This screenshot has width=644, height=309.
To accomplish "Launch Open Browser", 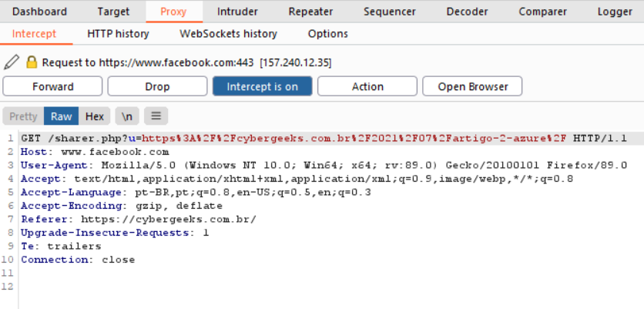I will tap(472, 86).
